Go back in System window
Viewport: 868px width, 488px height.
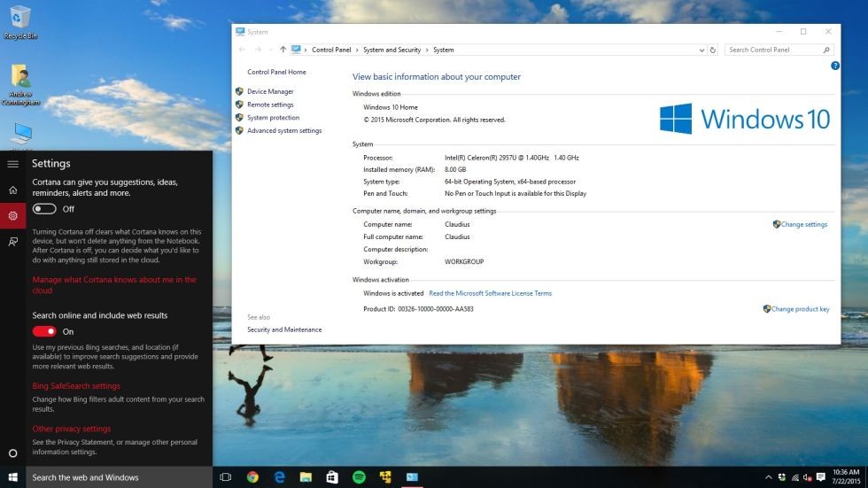click(x=242, y=50)
